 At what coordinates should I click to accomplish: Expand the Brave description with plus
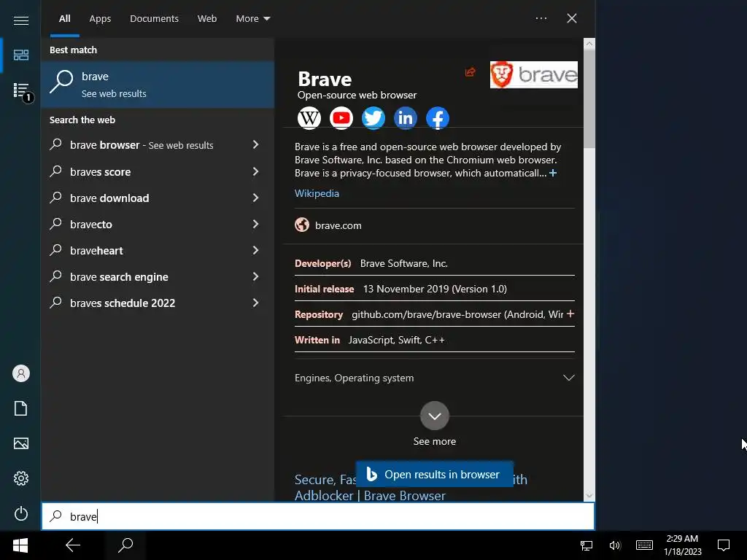pyautogui.click(x=553, y=173)
